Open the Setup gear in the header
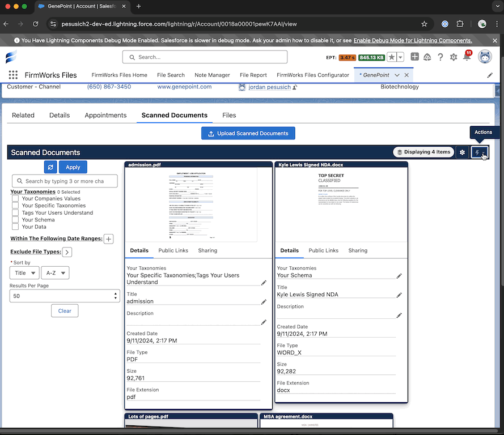Viewport: 504px width, 435px height. click(x=454, y=57)
